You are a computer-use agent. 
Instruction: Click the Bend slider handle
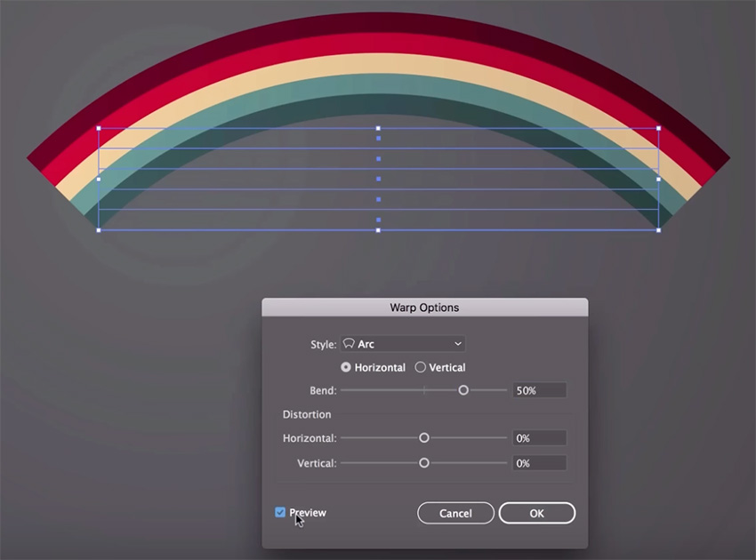point(463,390)
